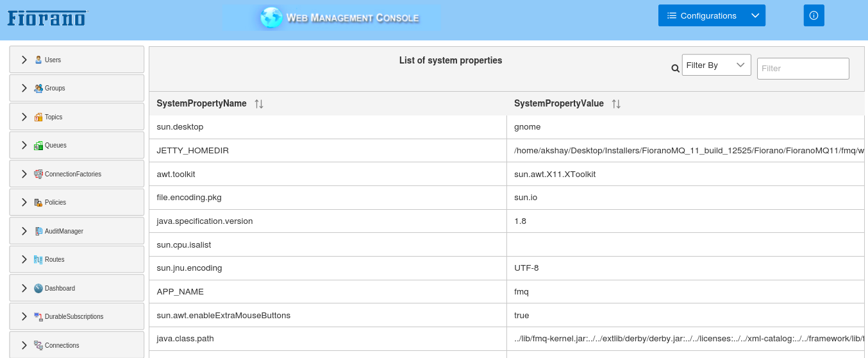868x358 pixels.
Task: Click the APP_NAME property cell
Action: (x=328, y=291)
